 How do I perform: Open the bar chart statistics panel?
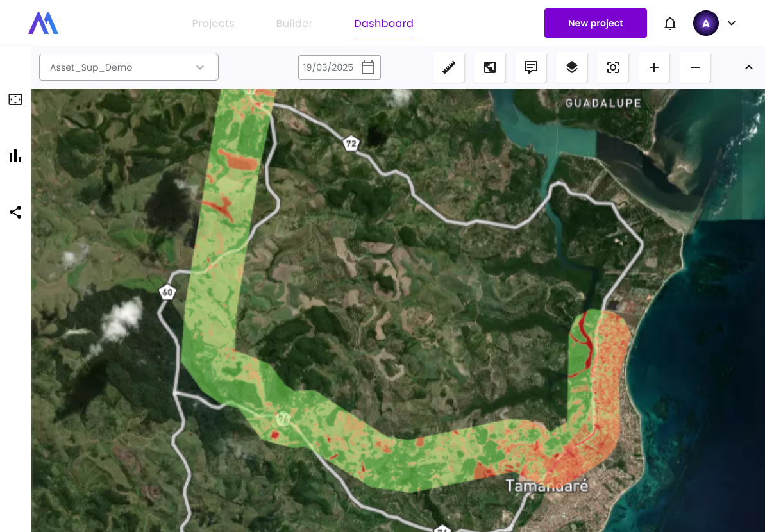tap(15, 156)
